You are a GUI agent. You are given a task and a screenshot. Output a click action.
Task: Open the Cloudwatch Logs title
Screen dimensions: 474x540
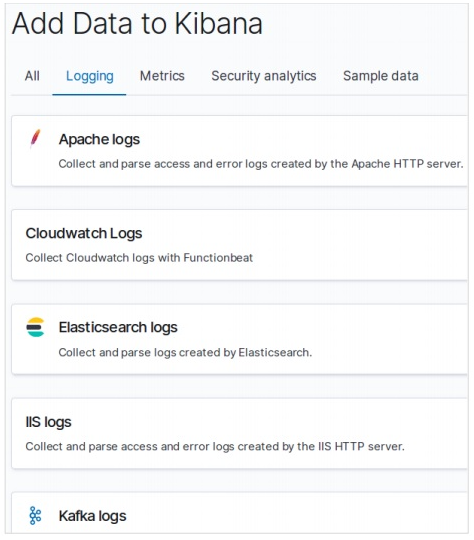coord(84,233)
